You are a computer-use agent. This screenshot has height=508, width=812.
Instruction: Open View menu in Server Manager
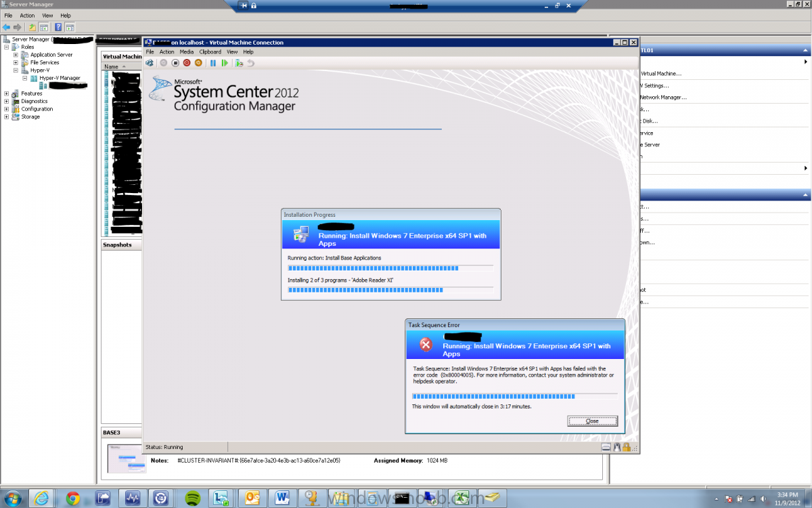tap(47, 15)
